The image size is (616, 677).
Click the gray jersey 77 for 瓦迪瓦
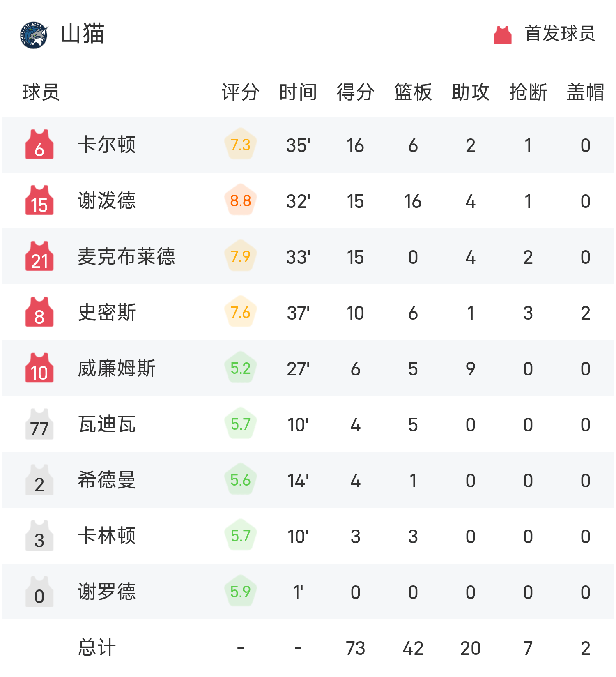[39, 424]
